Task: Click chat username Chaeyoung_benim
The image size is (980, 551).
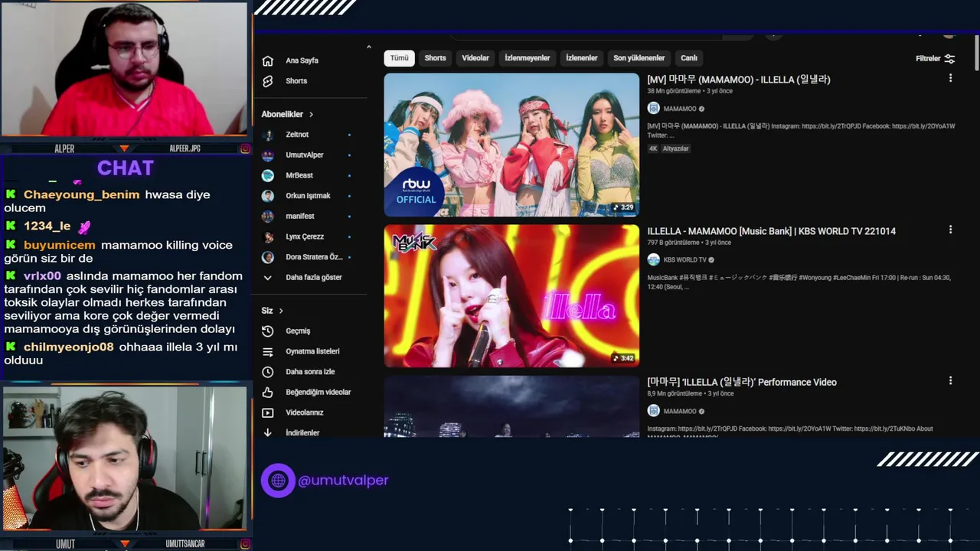Action: point(82,195)
